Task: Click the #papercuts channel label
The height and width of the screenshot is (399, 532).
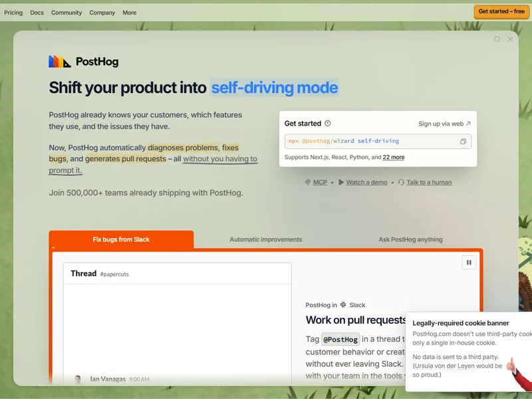Action: click(114, 274)
